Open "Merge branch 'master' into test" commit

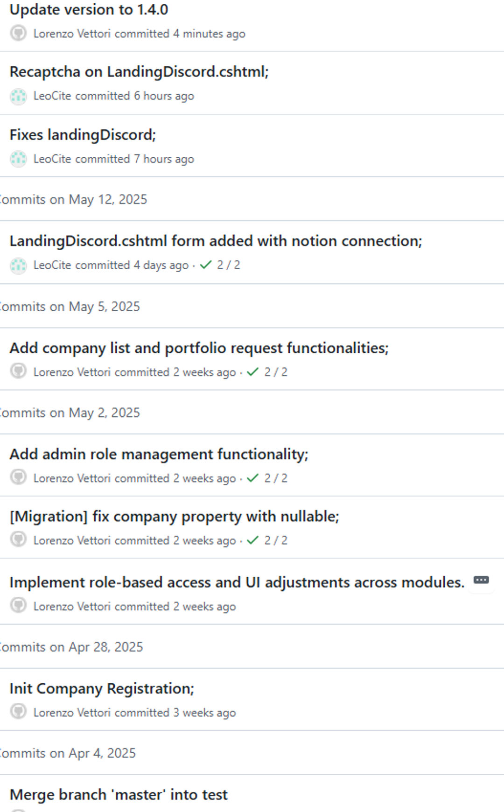click(x=119, y=795)
